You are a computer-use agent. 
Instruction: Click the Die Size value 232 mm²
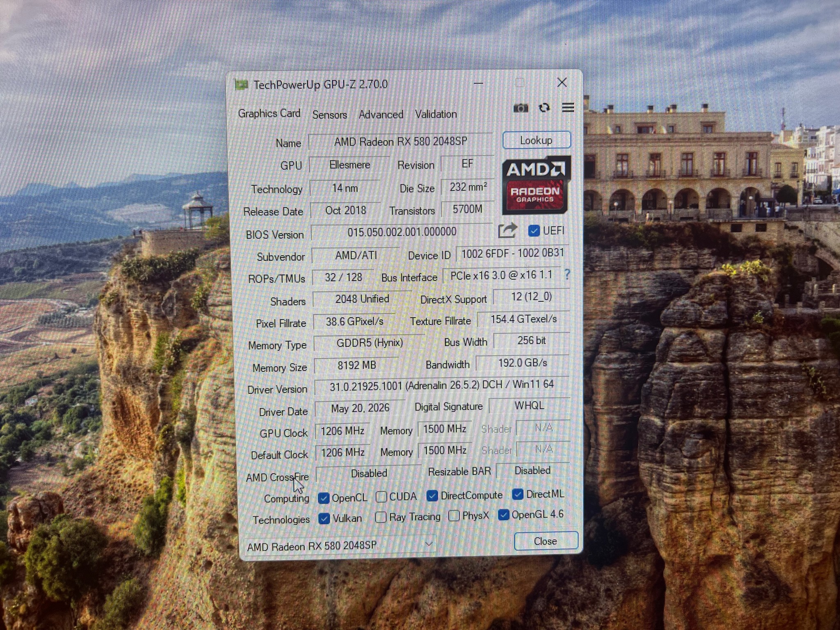point(468,187)
